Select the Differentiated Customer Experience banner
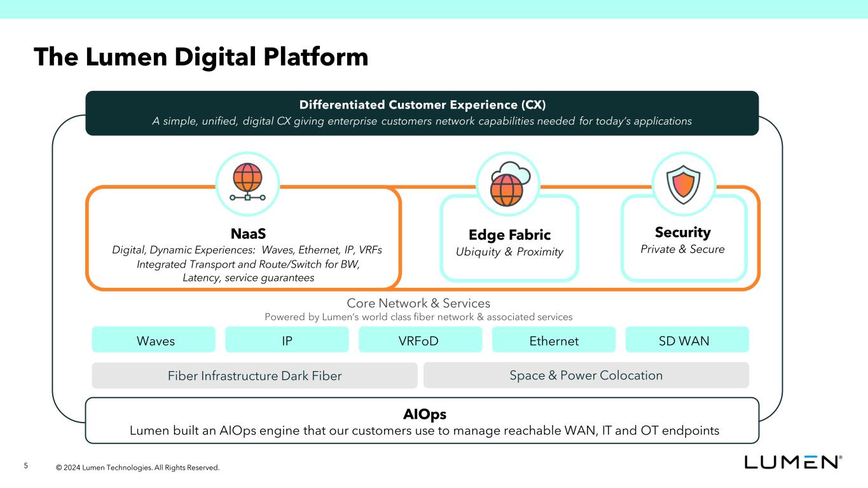The width and height of the screenshot is (868, 488). (x=422, y=113)
